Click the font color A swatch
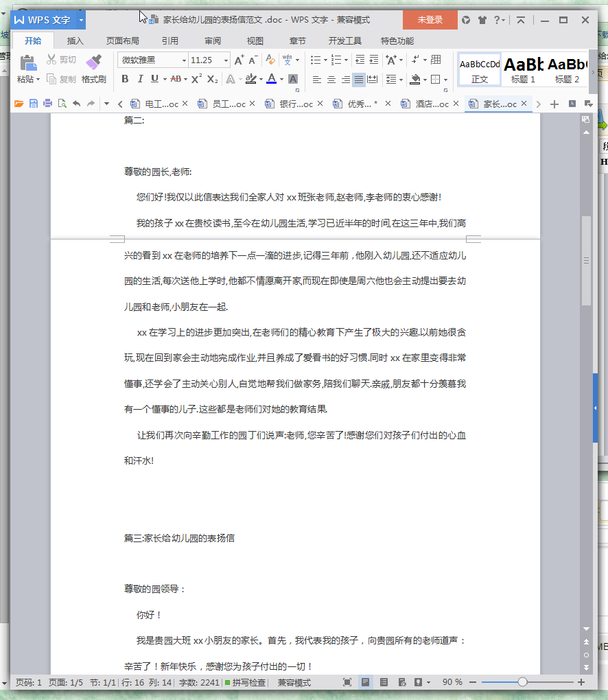Viewport: 608px width, 700px height. coord(272,79)
